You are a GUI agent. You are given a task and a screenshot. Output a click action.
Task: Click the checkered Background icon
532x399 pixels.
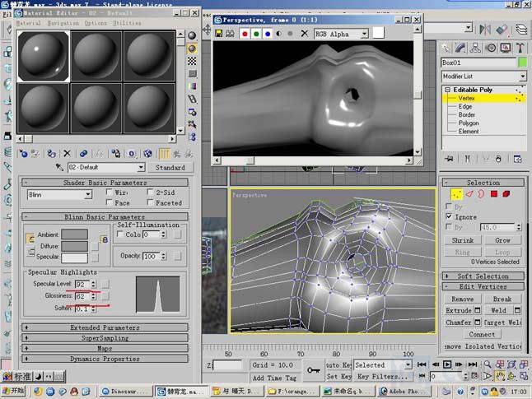(192, 61)
